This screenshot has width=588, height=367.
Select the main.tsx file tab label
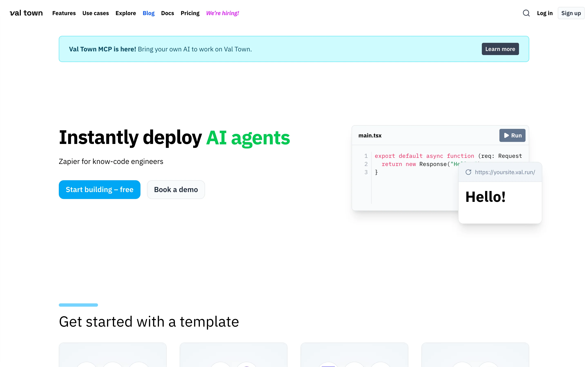370,135
